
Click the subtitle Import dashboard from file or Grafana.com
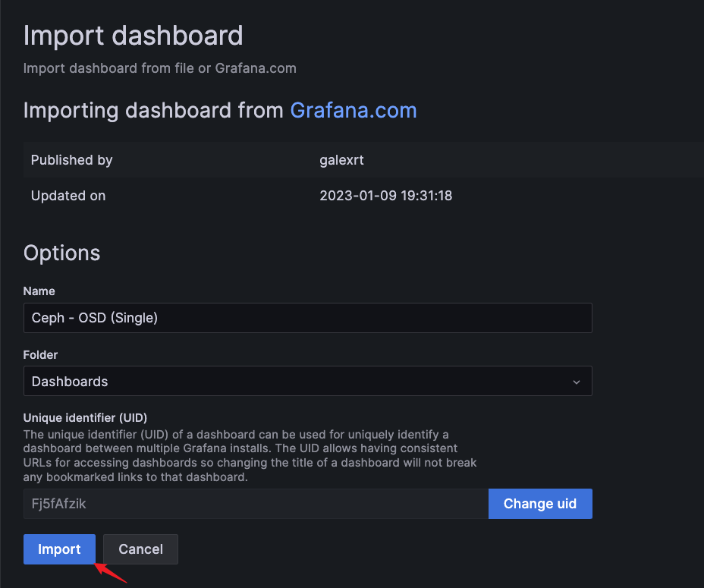click(x=160, y=68)
